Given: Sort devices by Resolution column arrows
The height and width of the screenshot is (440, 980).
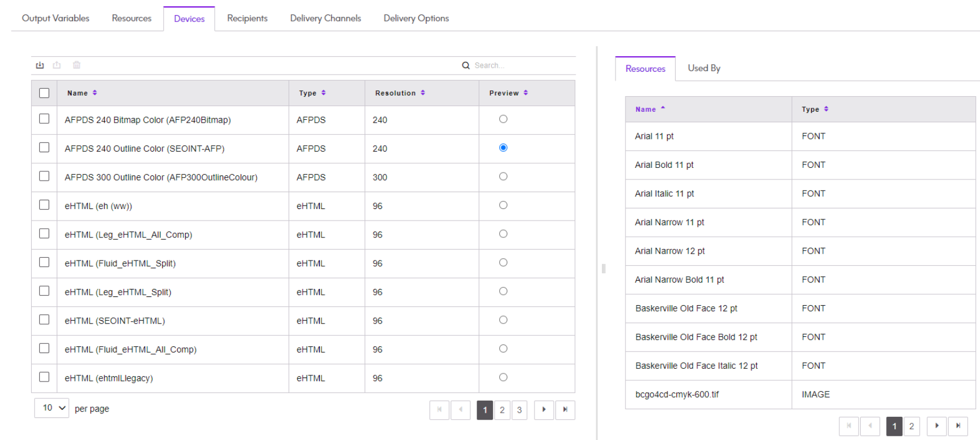Looking at the screenshot, I should [423, 93].
